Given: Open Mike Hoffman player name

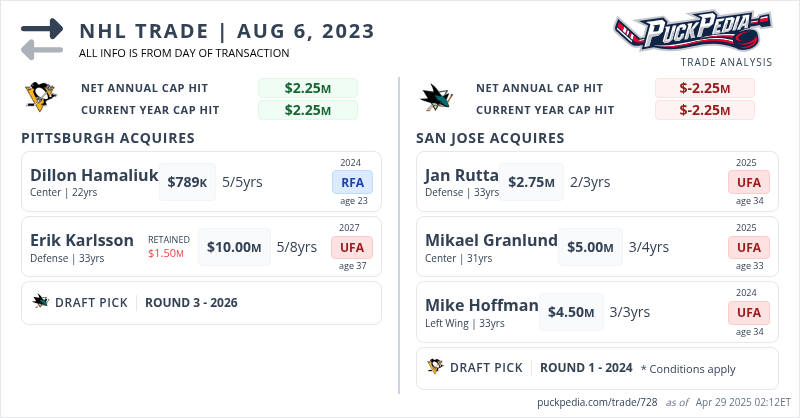Looking at the screenshot, I should pos(481,305).
